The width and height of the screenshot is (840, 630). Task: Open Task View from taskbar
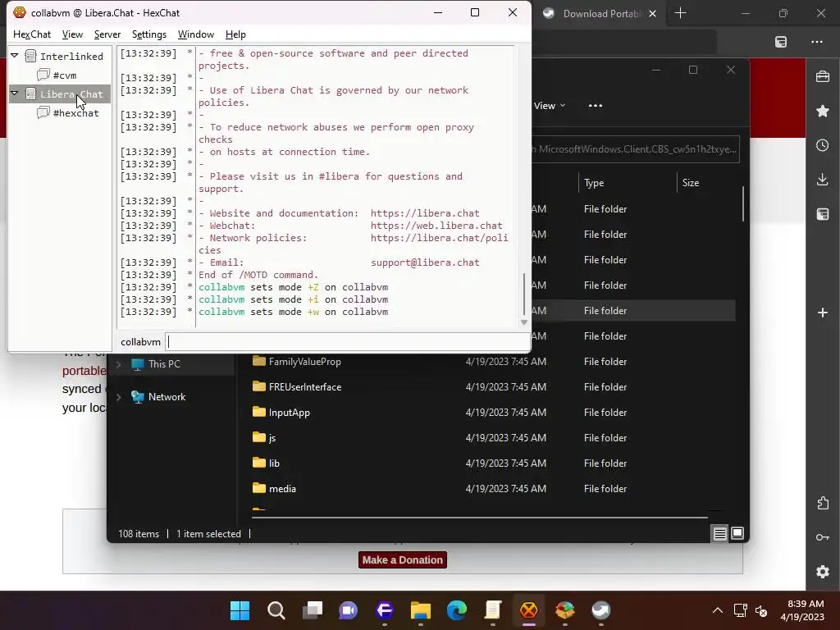[x=313, y=610]
